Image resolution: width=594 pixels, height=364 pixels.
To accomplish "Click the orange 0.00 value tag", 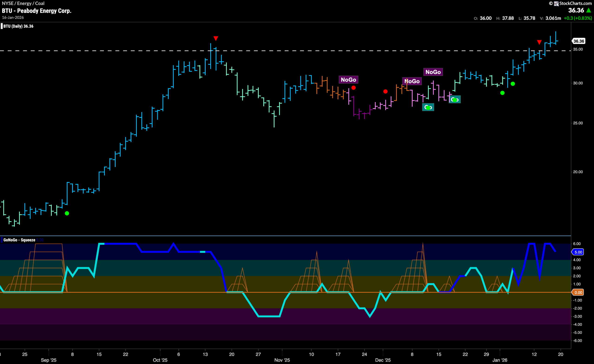I will [x=578, y=292].
